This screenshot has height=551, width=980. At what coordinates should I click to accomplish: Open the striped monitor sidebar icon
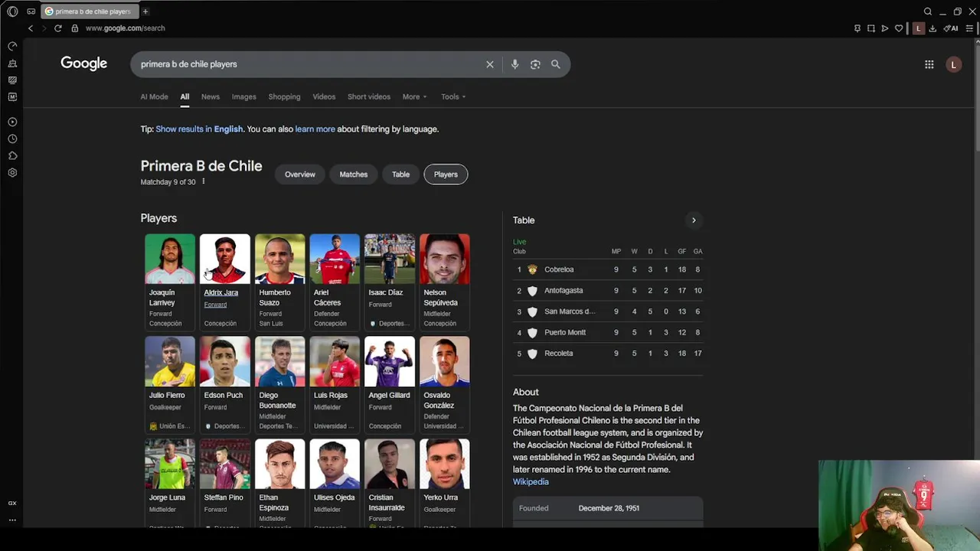point(12,80)
